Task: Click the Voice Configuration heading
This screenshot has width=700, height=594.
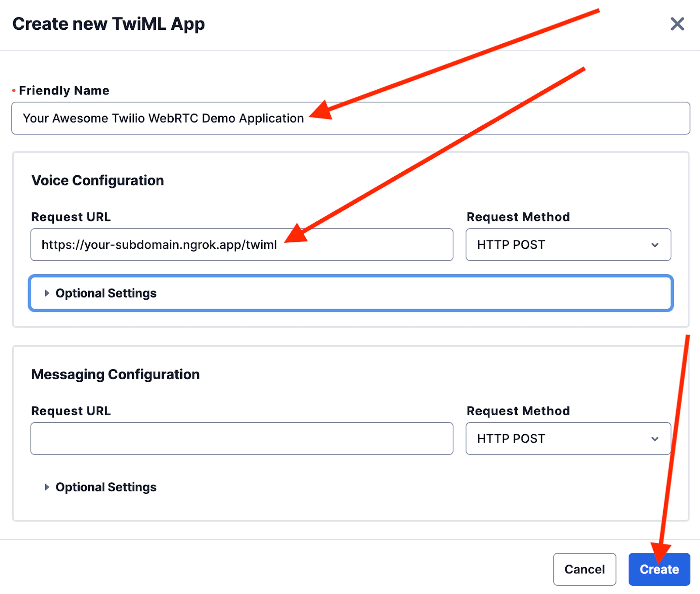Action: 98,180
